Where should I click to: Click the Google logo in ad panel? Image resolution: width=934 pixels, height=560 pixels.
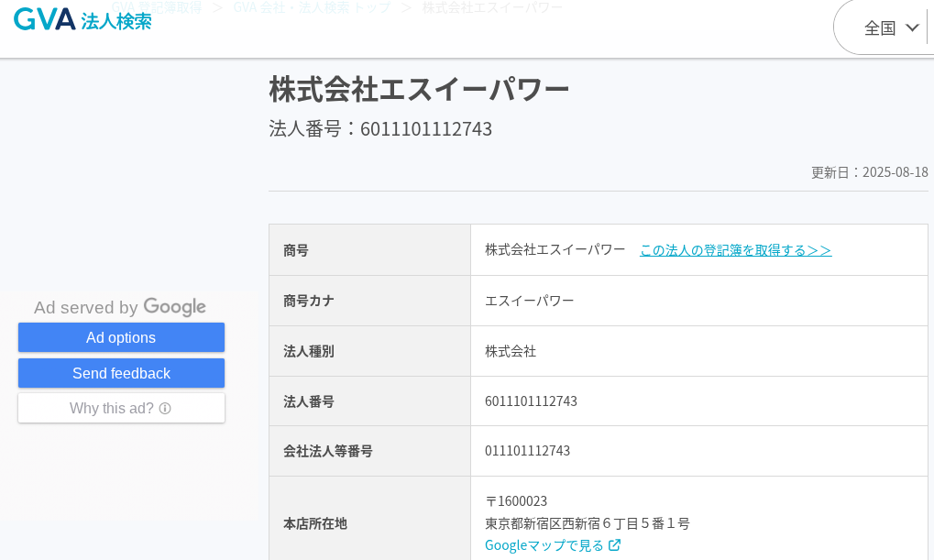coord(174,307)
